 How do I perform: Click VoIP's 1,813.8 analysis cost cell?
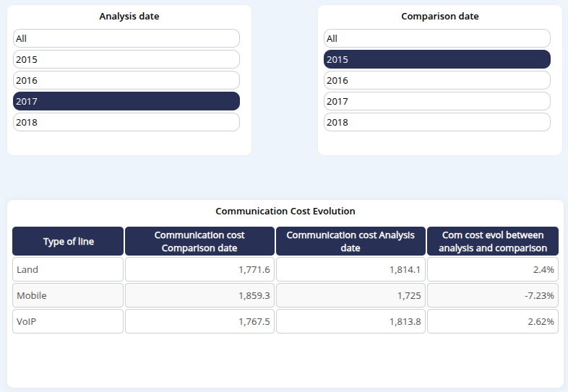click(350, 321)
